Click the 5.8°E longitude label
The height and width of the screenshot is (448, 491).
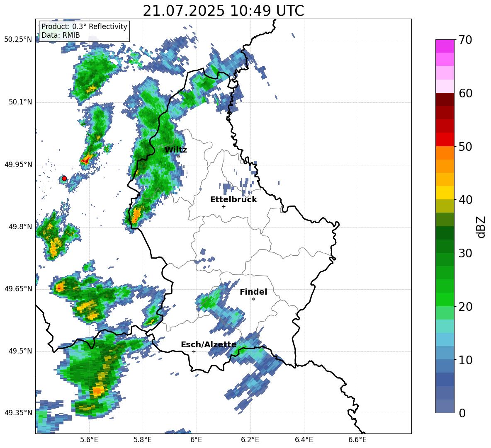143,440
